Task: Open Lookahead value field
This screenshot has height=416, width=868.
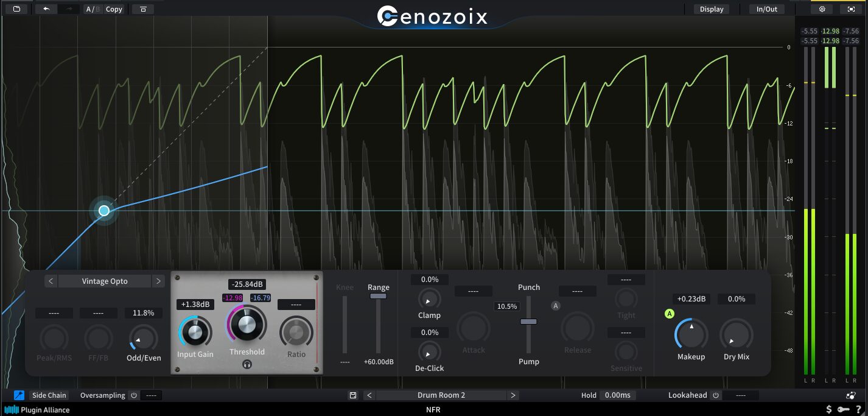Action: [x=741, y=395]
